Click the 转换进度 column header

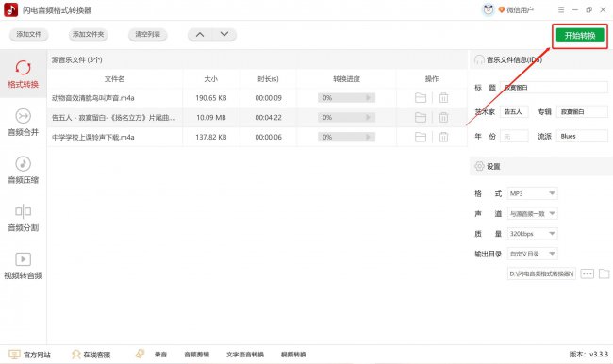click(x=346, y=79)
